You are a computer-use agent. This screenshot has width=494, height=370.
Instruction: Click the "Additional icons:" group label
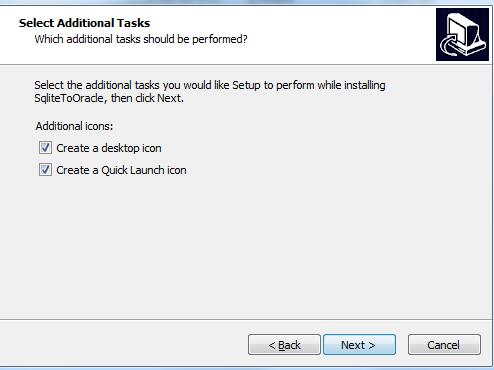click(x=74, y=126)
